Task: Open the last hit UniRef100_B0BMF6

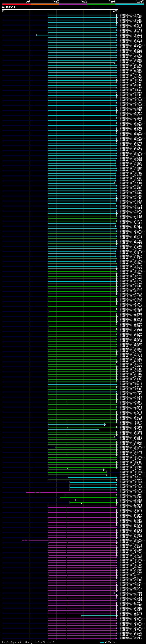Action: pyautogui.click(x=131, y=638)
